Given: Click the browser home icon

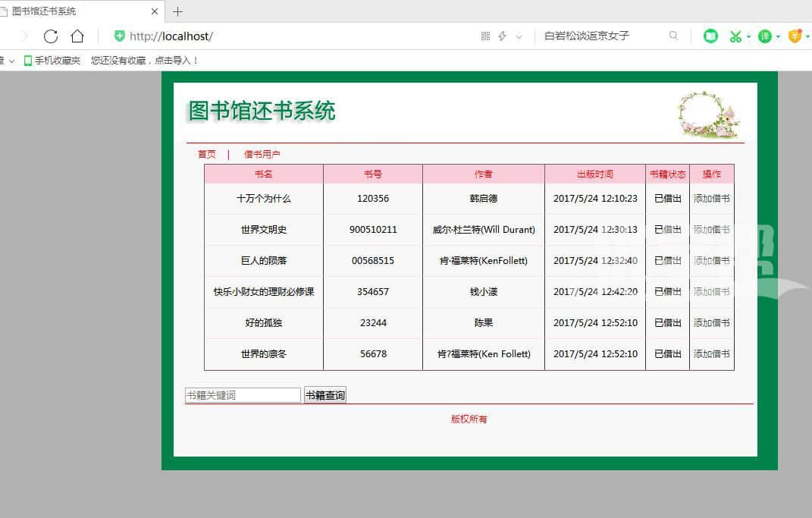Looking at the screenshot, I should [77, 36].
